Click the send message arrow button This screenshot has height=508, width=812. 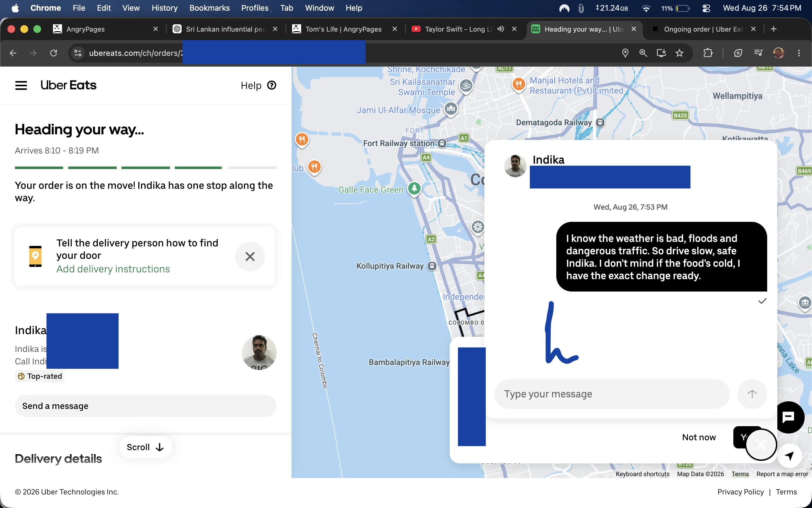tap(752, 394)
